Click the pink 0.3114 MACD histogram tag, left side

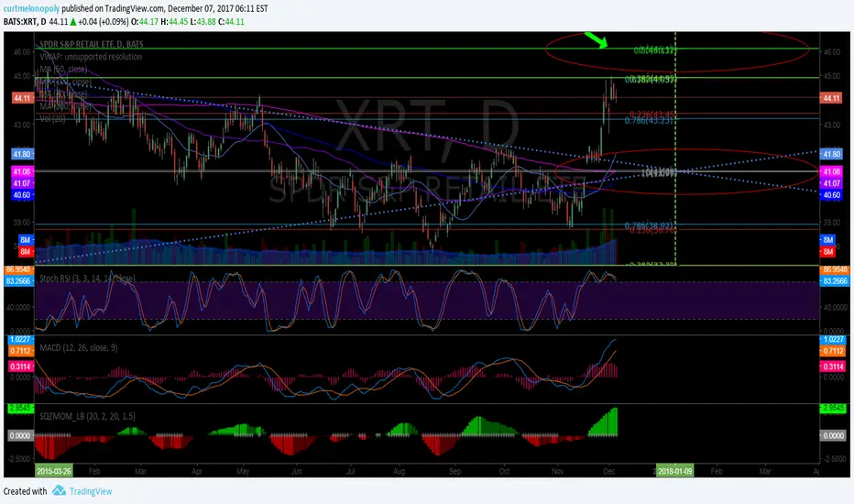point(20,367)
